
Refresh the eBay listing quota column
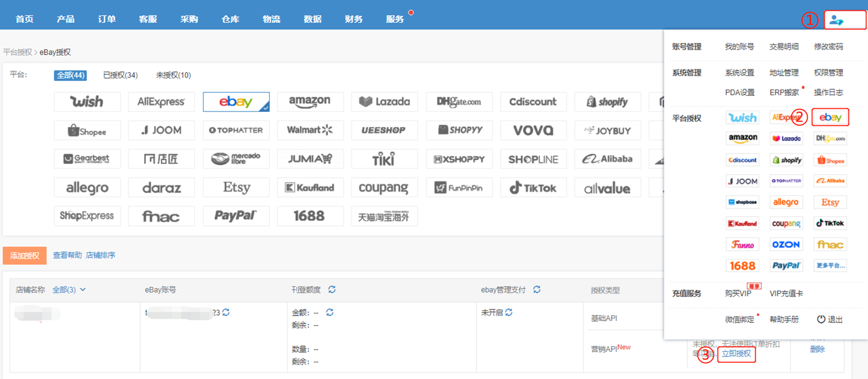click(332, 290)
